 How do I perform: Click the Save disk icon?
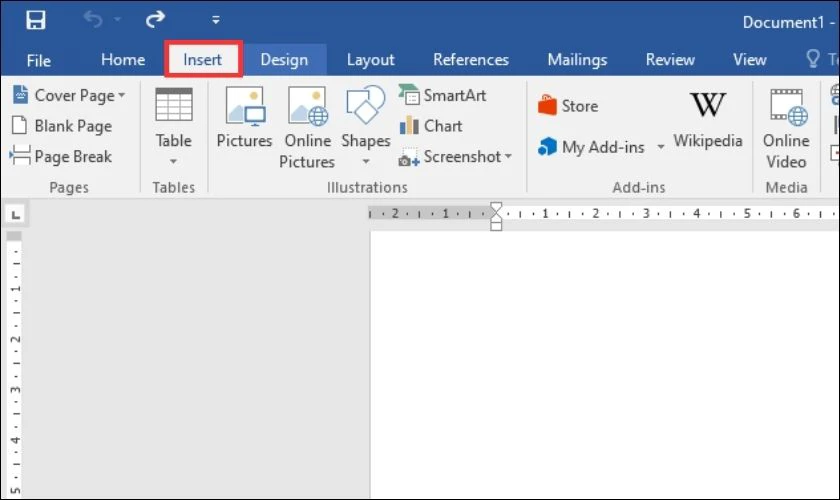coord(36,20)
